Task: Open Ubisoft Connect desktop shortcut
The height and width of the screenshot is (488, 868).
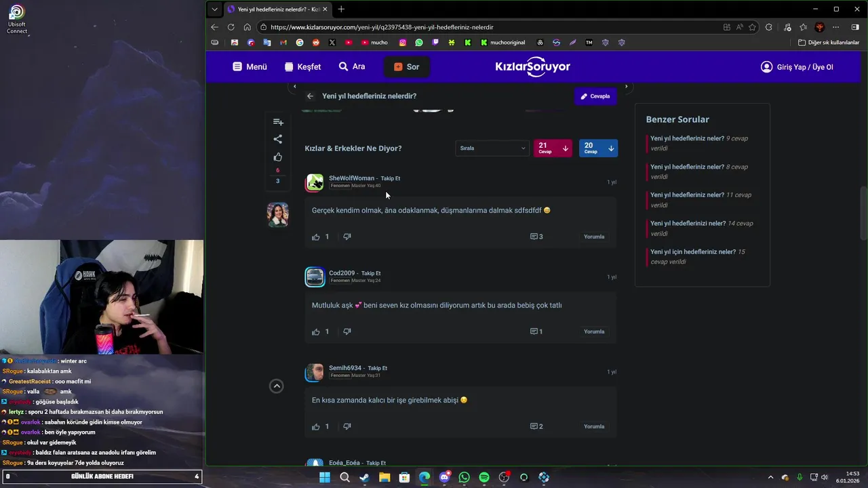Action: (17, 19)
